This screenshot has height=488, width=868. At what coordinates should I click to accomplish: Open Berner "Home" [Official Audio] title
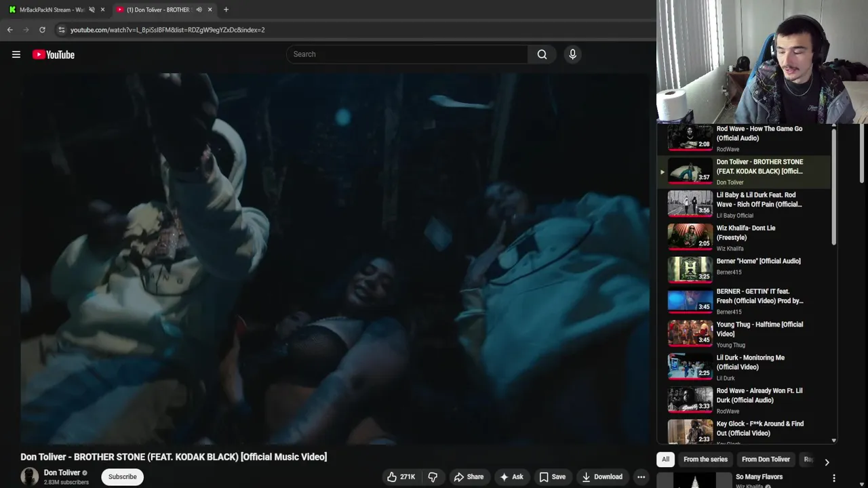[x=758, y=261]
